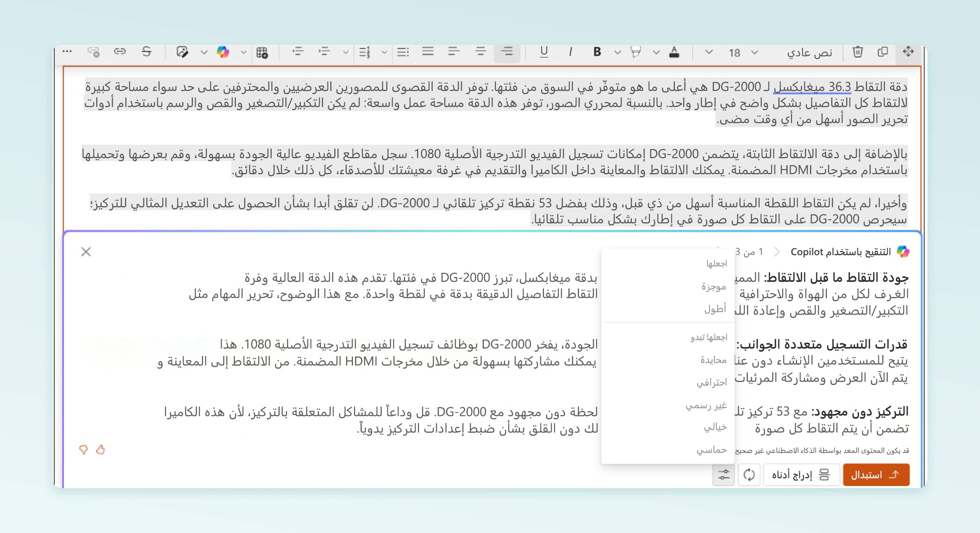Toggle strikethrough formatting

click(x=147, y=51)
